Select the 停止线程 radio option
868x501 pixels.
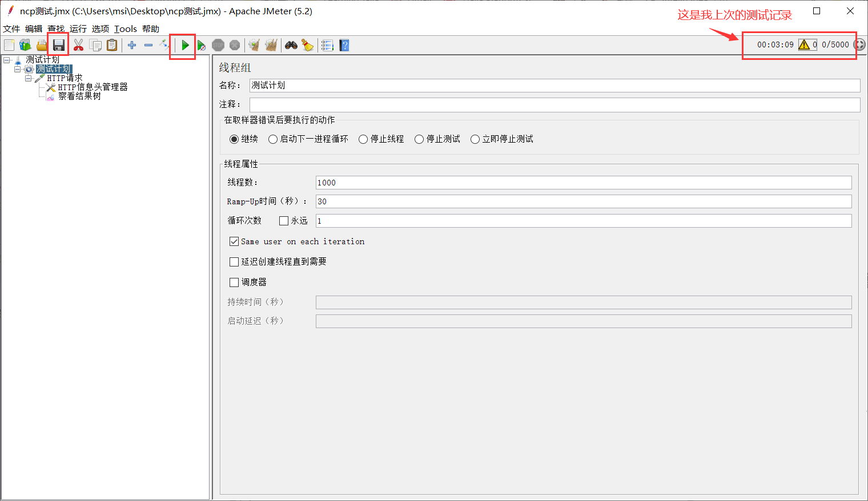363,139
